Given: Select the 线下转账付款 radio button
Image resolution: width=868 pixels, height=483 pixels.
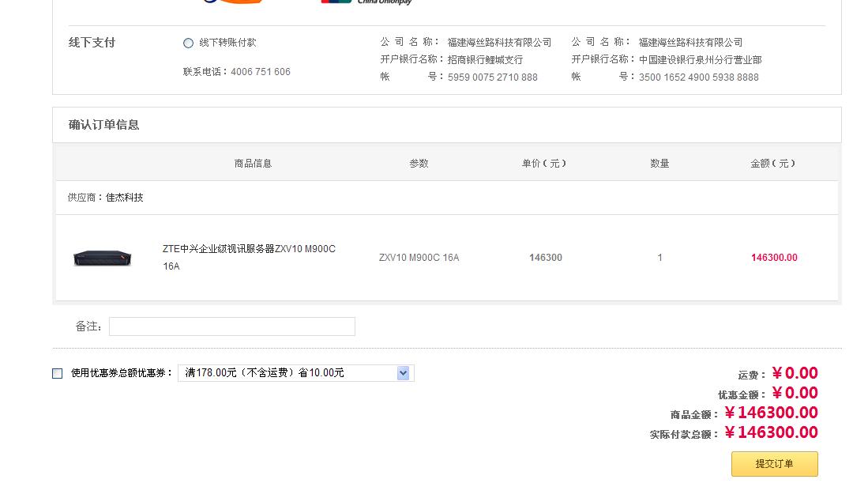Looking at the screenshot, I should 188,43.
